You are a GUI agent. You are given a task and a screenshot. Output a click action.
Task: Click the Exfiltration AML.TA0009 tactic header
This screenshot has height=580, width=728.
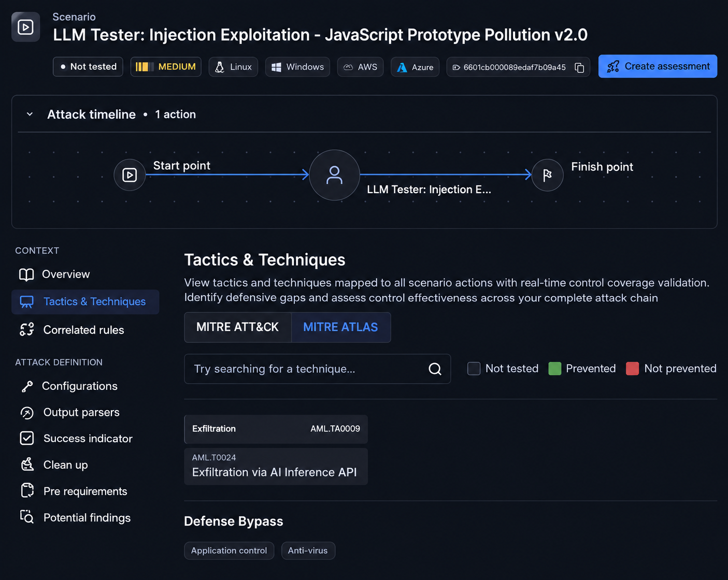(x=276, y=429)
